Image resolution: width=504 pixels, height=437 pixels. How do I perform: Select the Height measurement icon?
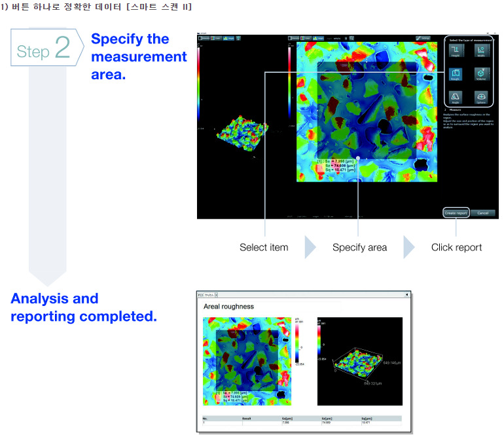pyautogui.click(x=455, y=51)
